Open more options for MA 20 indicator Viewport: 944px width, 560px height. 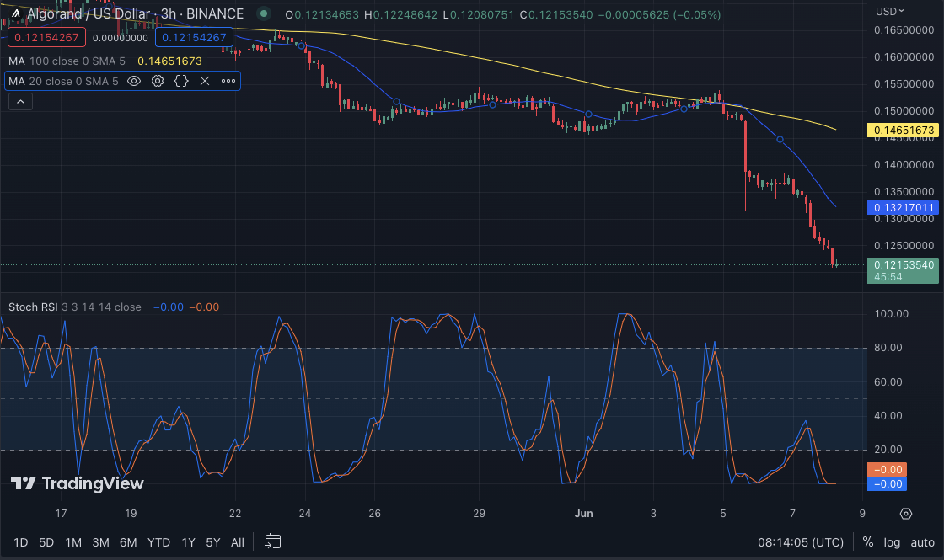click(x=228, y=81)
